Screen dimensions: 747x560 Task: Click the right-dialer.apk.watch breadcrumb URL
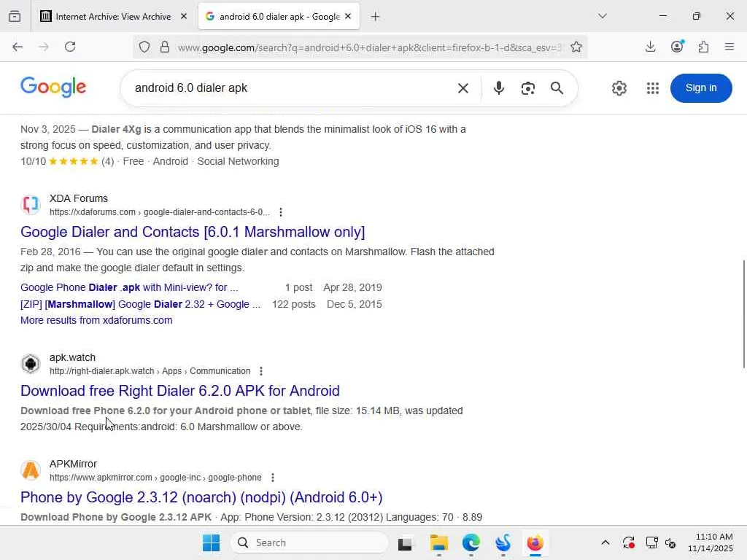coord(150,371)
